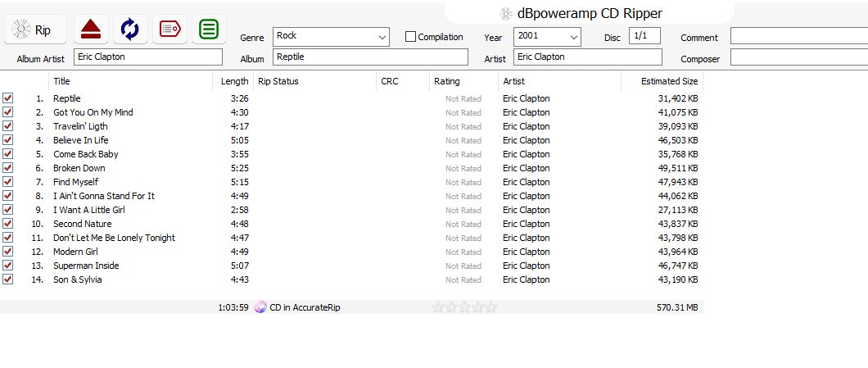The image size is (868, 368).
Task: Uncheck track 14 Son & Sylvia
Action: click(x=8, y=279)
